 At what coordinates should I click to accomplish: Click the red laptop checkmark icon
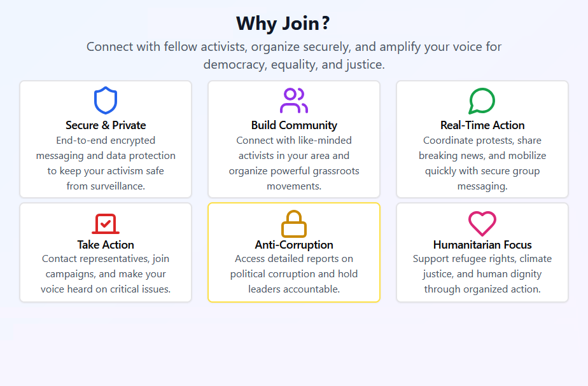106,223
